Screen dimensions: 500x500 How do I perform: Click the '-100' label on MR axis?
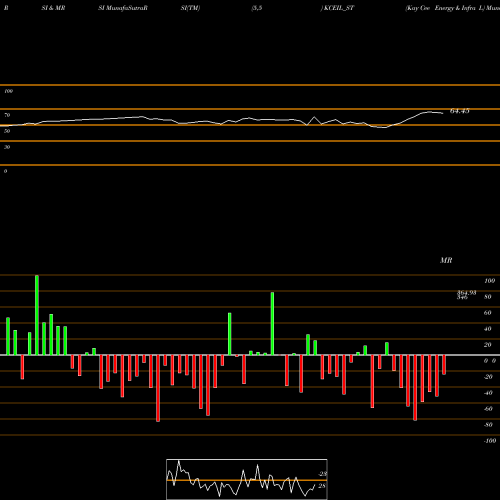point(490,441)
